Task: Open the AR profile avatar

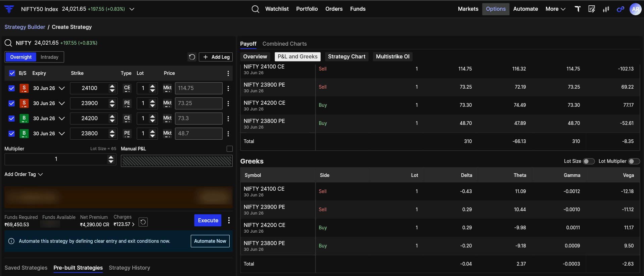Action: click(635, 9)
